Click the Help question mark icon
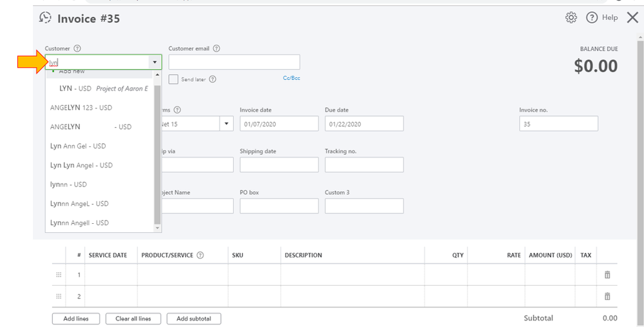 (x=591, y=17)
